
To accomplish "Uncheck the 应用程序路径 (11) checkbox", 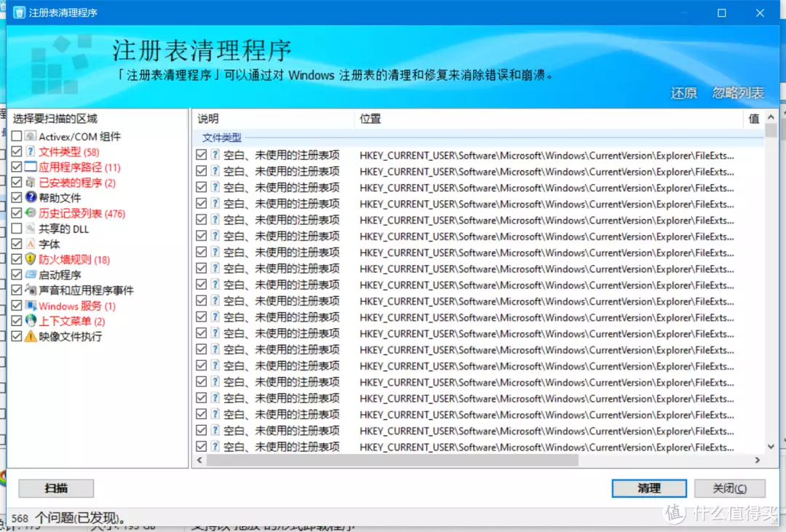I will [17, 167].
